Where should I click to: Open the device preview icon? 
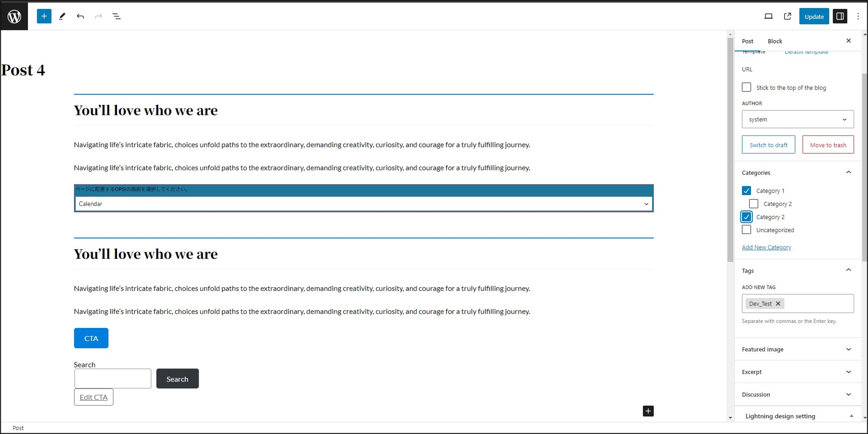coord(768,16)
